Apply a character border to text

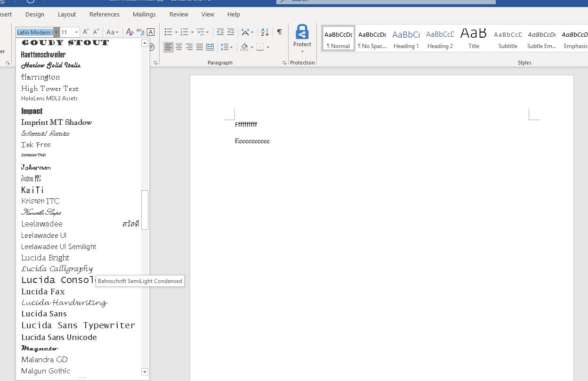151,32
